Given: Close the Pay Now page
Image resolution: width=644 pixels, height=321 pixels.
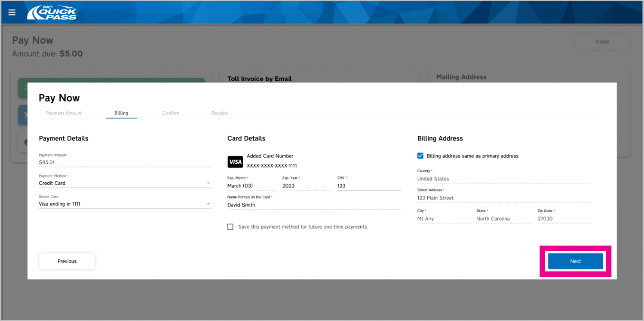Looking at the screenshot, I should click(602, 42).
